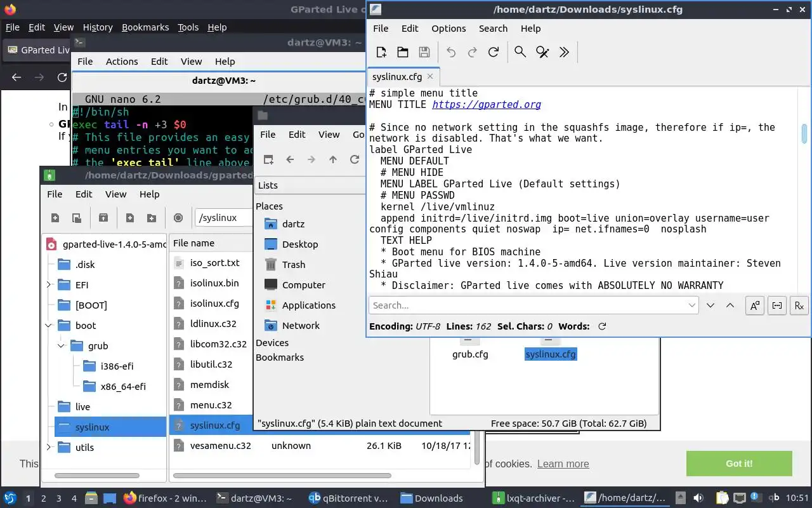
Task: Toggle Whole Word in the search bar
Action: [x=777, y=305]
